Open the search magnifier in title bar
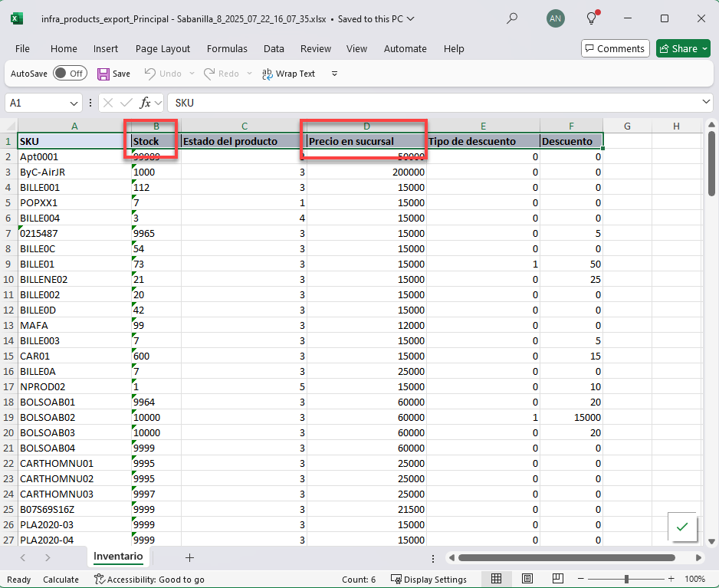This screenshot has height=588, width=719. [x=512, y=18]
